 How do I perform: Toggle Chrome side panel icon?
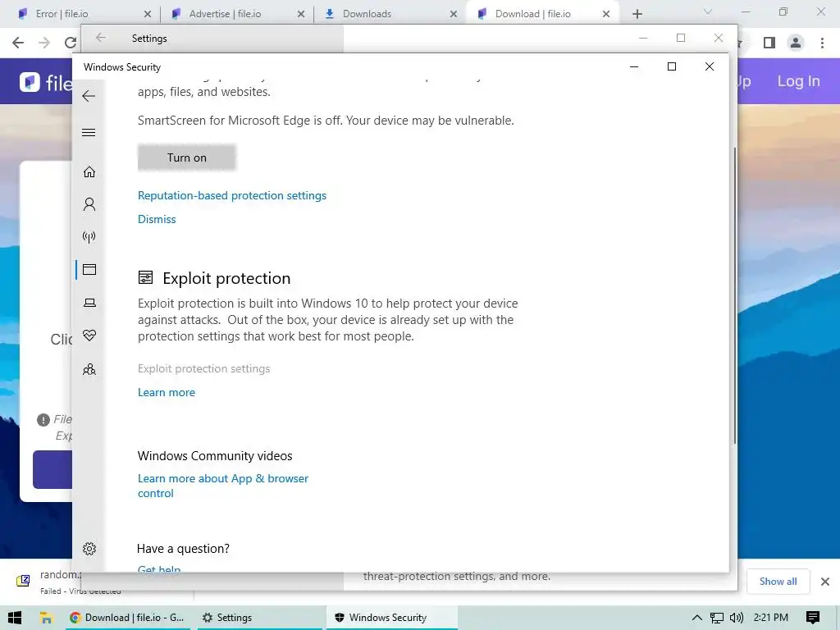coord(769,43)
